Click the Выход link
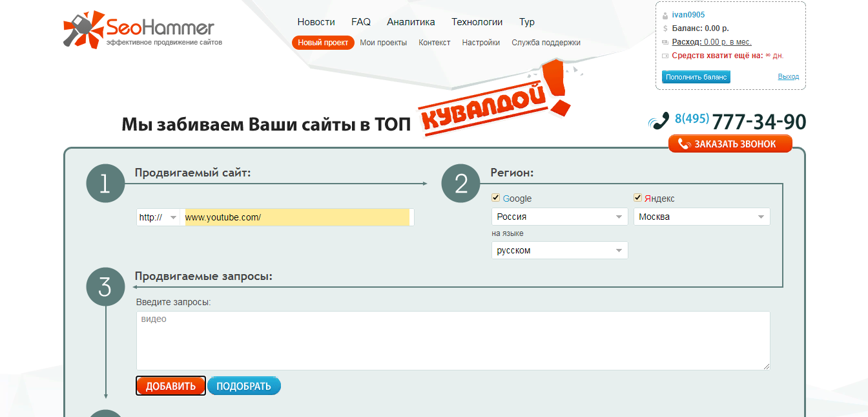 pos(789,76)
